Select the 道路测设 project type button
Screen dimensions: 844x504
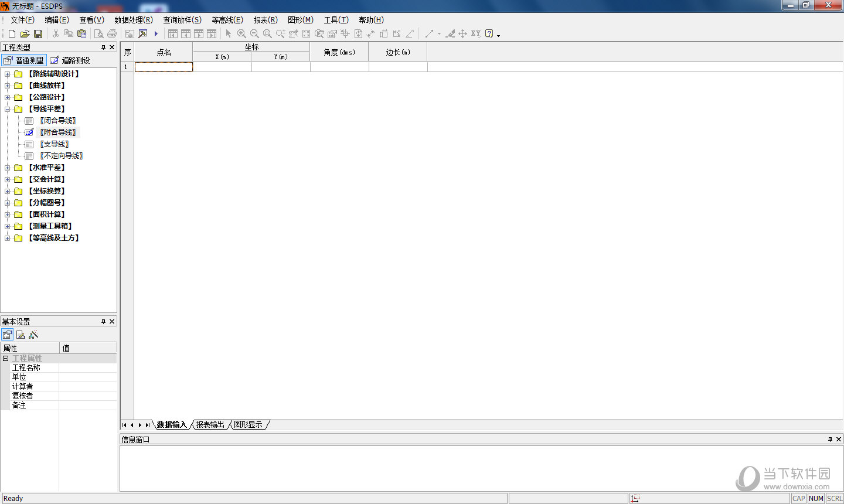pos(70,60)
